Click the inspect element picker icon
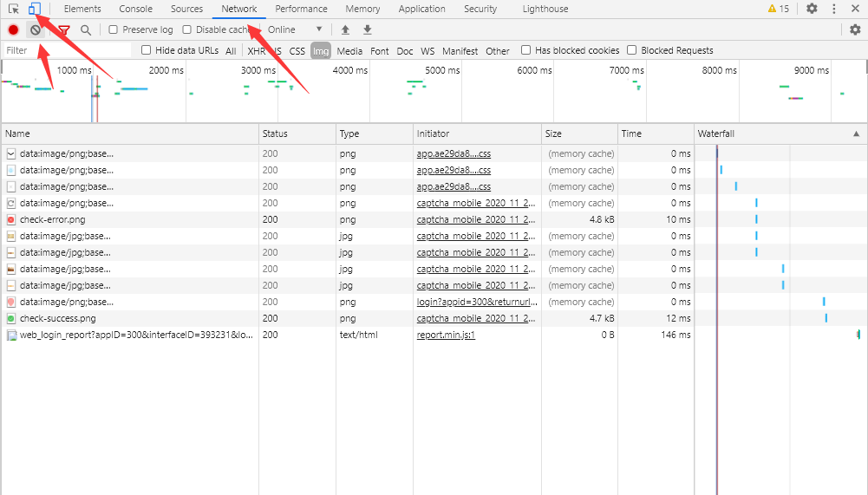 [x=14, y=9]
